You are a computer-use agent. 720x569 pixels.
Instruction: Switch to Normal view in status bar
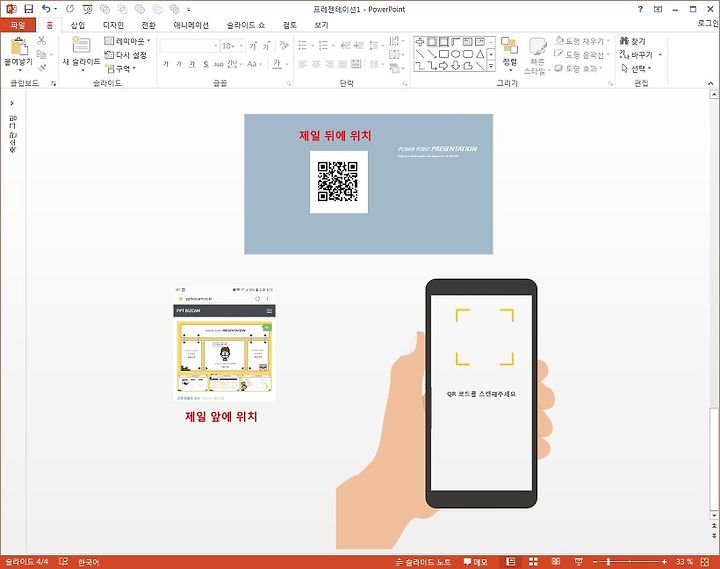510,562
